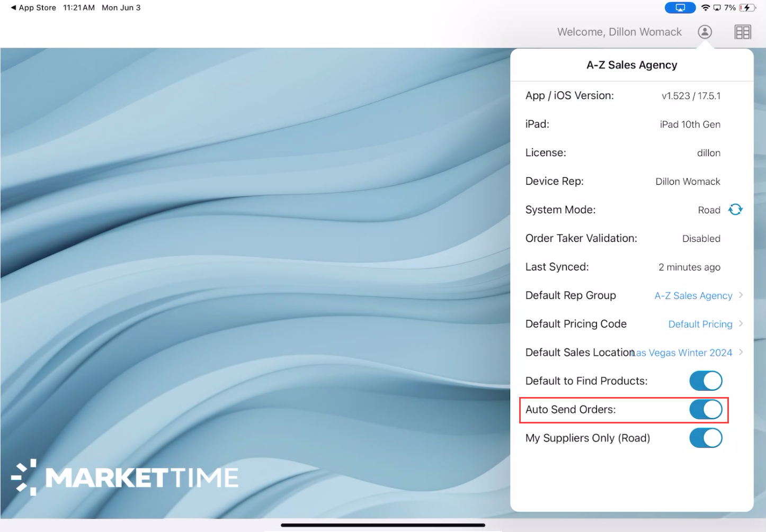This screenshot has width=766, height=532.
Task: Tap the Wi-Fi status icon
Action: tap(705, 8)
